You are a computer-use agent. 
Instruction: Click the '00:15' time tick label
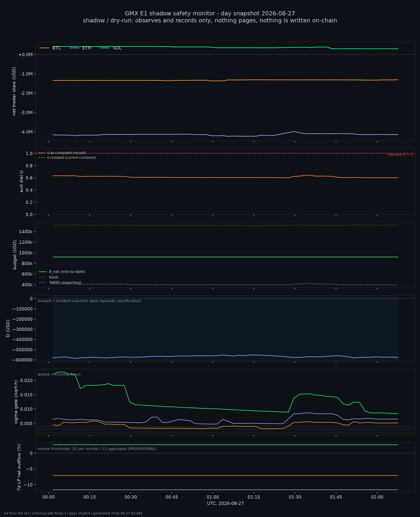(x=90, y=497)
